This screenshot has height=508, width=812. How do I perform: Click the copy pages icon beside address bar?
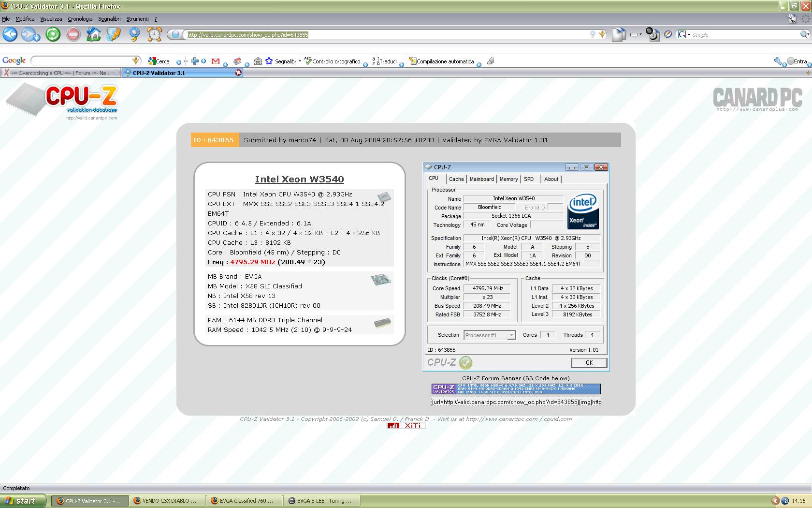tap(619, 34)
